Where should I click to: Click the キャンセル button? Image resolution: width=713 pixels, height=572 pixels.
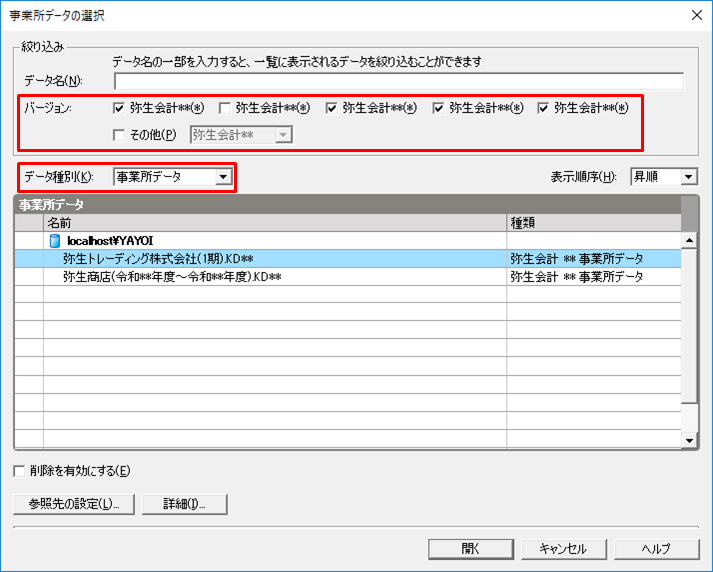[x=563, y=549]
